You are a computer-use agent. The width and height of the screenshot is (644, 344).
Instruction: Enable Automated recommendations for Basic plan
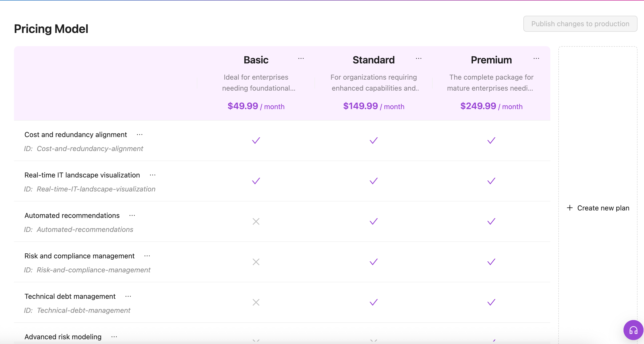[x=256, y=222]
